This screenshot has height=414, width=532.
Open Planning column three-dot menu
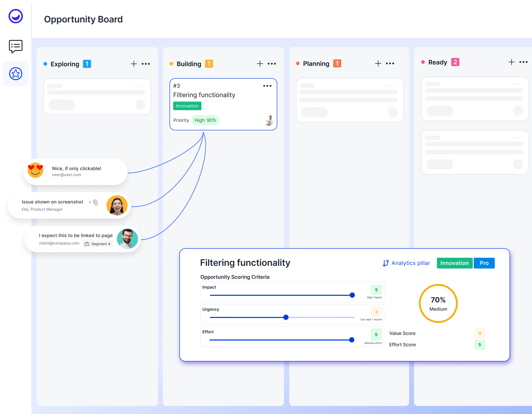390,63
